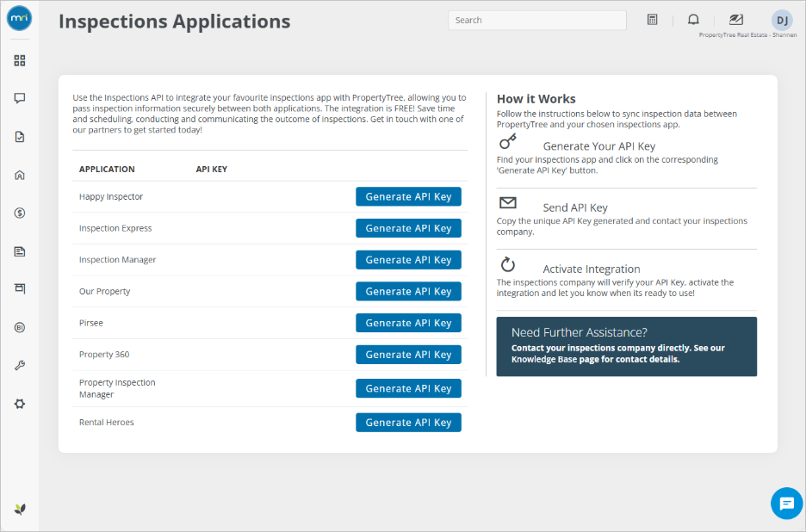Click into the Search field
This screenshot has width=806, height=532.
tap(537, 20)
